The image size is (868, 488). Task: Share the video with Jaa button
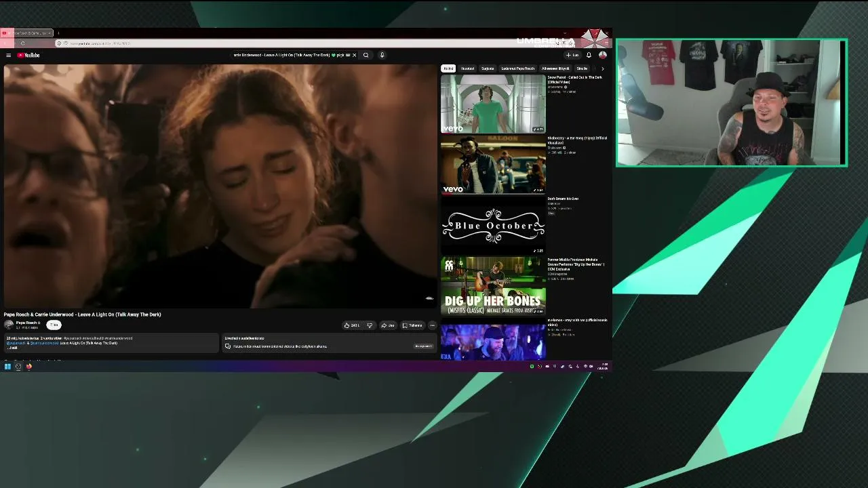click(388, 325)
